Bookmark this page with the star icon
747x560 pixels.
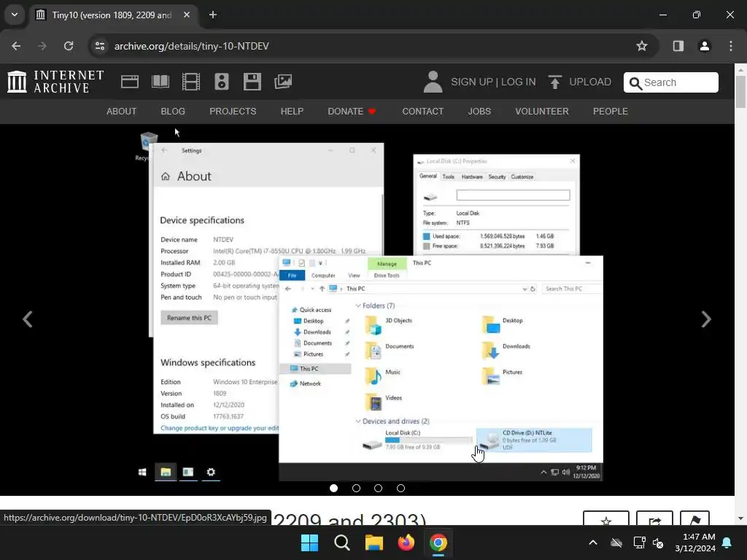tap(642, 46)
